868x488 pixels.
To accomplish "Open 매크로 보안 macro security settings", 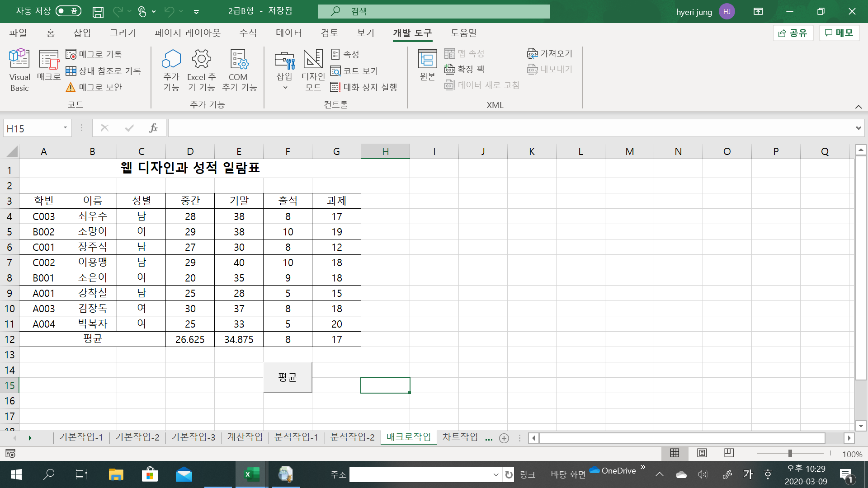I will pos(94,87).
